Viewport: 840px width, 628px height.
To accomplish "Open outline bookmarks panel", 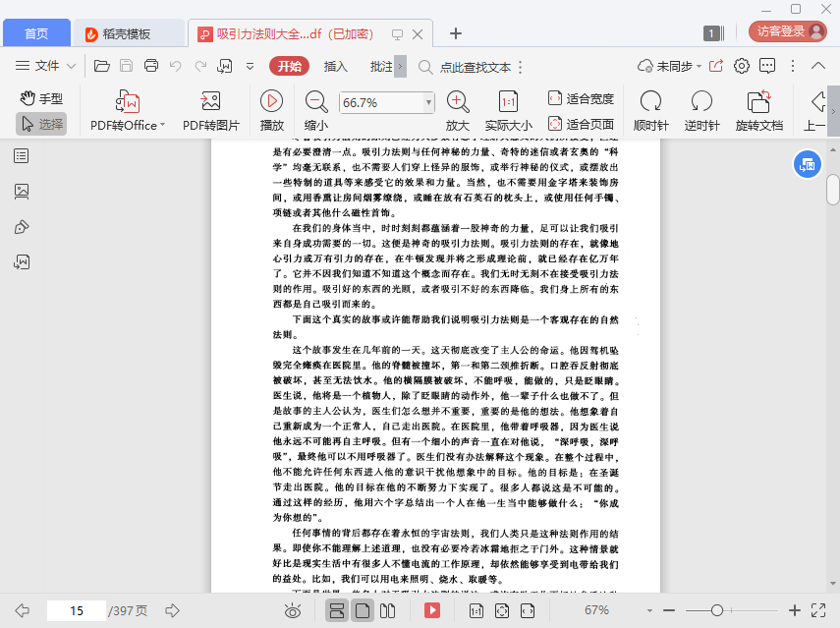I will click(22, 156).
